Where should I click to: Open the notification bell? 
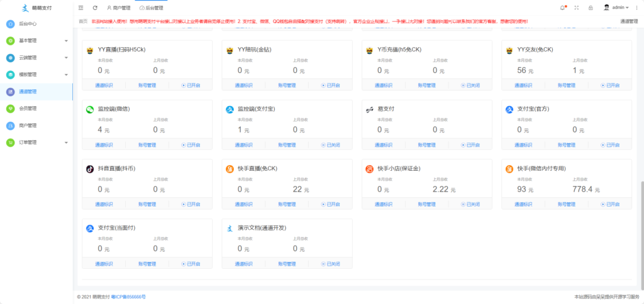click(x=562, y=8)
